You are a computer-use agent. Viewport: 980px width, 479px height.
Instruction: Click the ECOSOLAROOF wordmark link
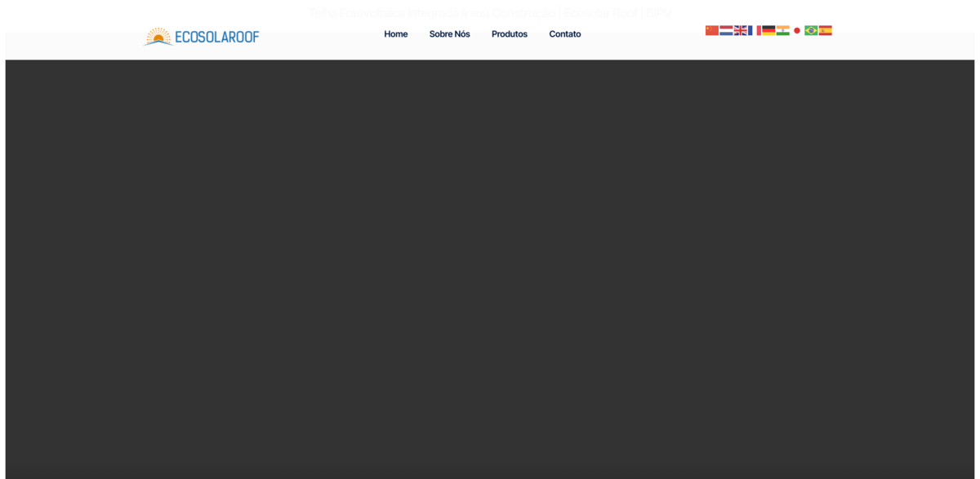coord(217,37)
